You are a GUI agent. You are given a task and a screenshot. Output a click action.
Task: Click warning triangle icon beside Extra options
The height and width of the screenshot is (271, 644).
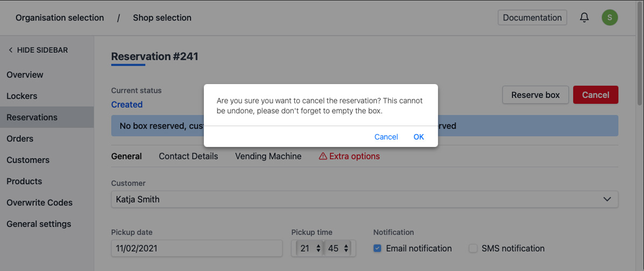(323, 156)
